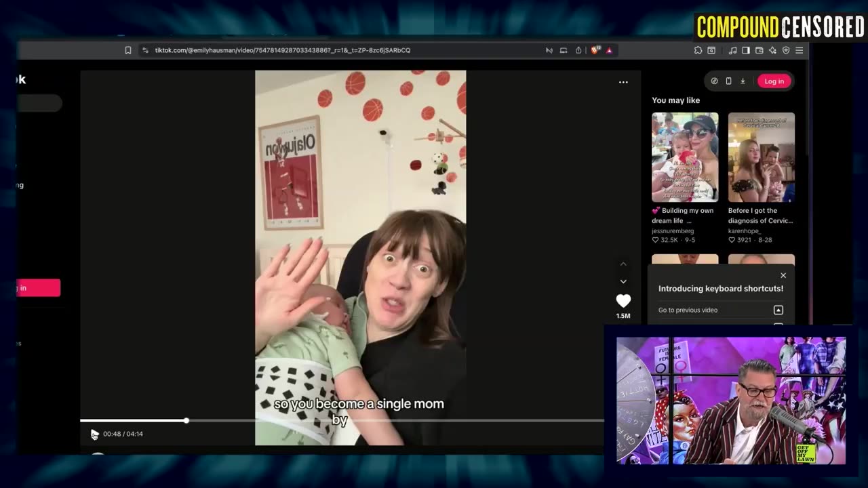Open Brave Rewards triangle icon
Viewport: 868px width, 488px height.
click(x=609, y=50)
